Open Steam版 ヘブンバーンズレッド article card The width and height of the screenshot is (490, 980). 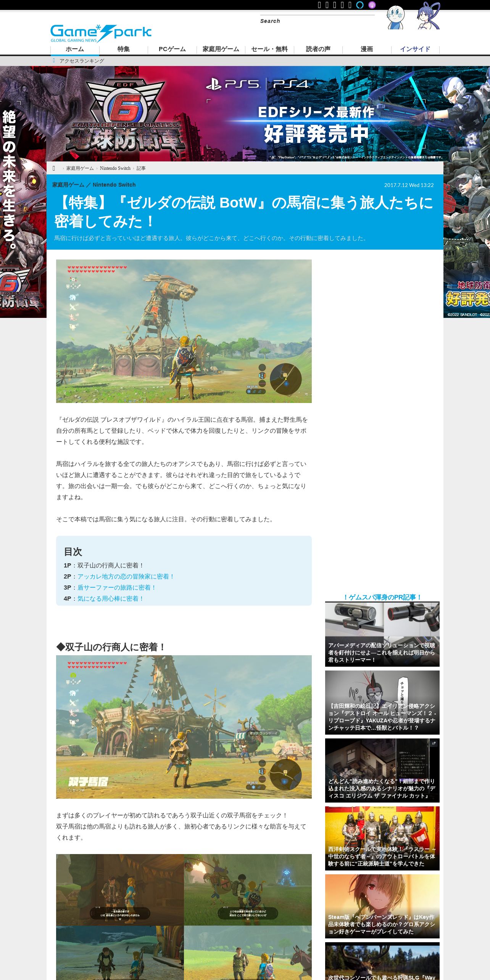(x=382, y=906)
